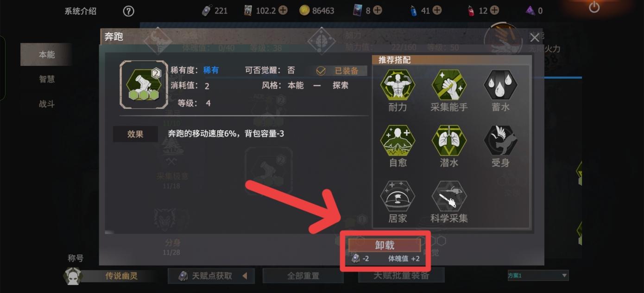Open the 蓄水 water drops icon
Viewport: 644px width, 293px height.
coord(500,85)
